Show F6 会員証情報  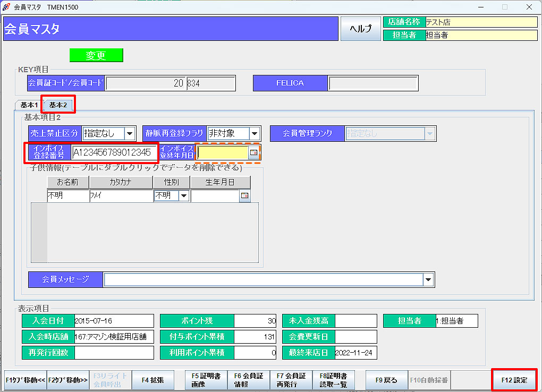click(249, 380)
